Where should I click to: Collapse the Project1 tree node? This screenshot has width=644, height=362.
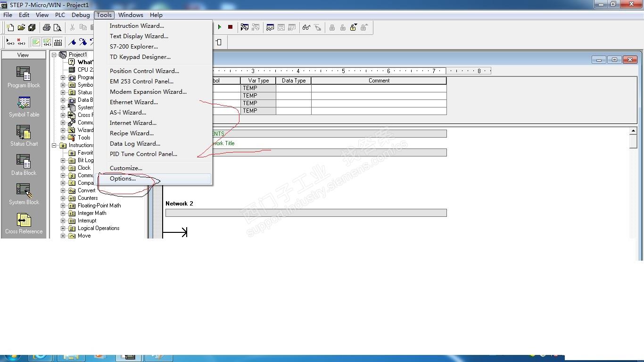54,55
